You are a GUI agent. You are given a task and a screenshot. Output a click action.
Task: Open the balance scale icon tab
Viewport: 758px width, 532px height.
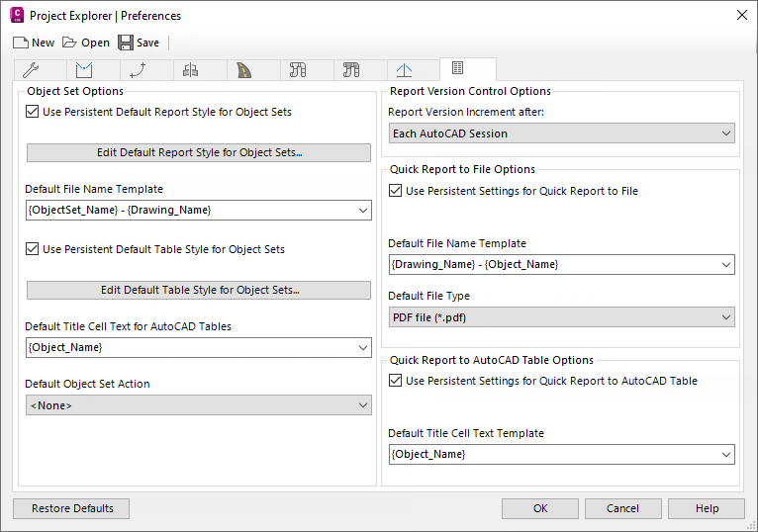[191, 70]
